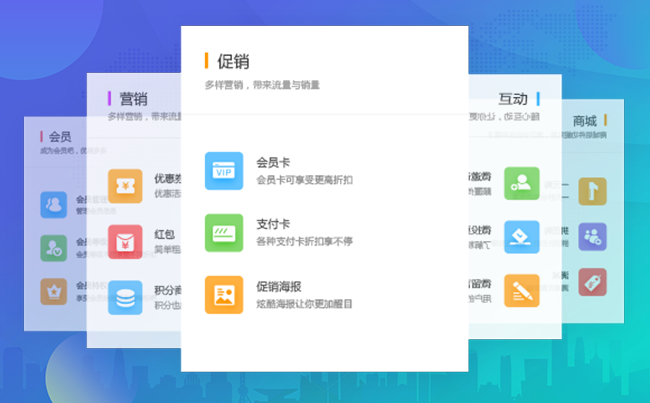Click red price tag icon in 商城 card
The height and width of the screenshot is (403, 650).
tap(592, 282)
